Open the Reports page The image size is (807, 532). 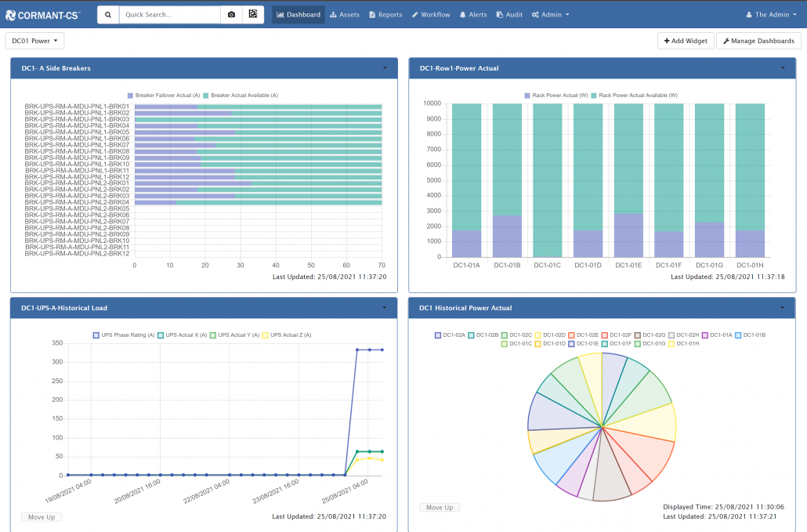tap(385, 15)
